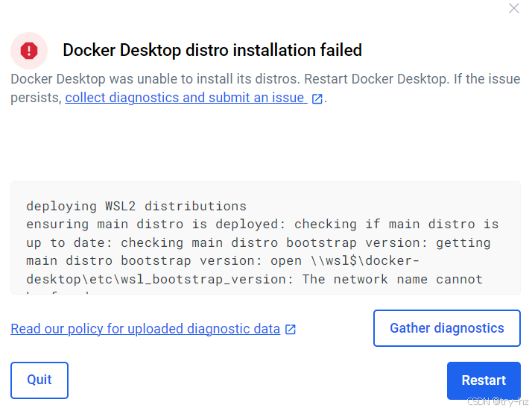Open the policy for uploaded diagnostic data link
The height and width of the screenshot is (411, 532).
pos(145,329)
